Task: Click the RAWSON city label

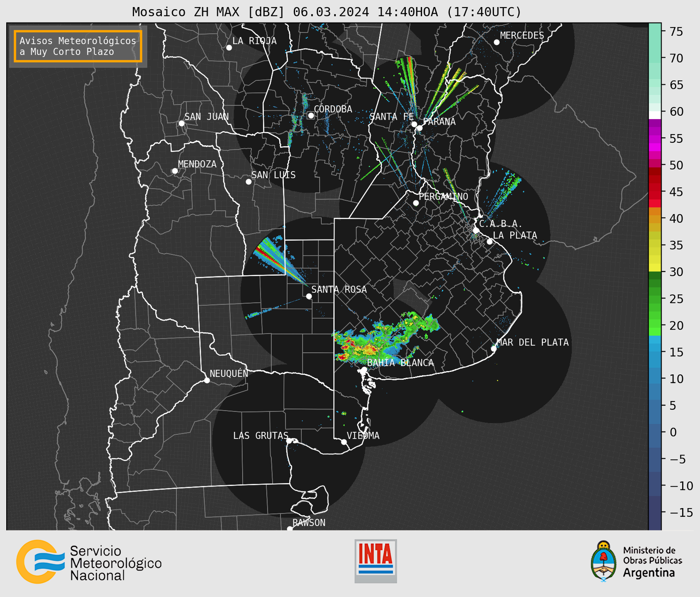Action: point(309,523)
